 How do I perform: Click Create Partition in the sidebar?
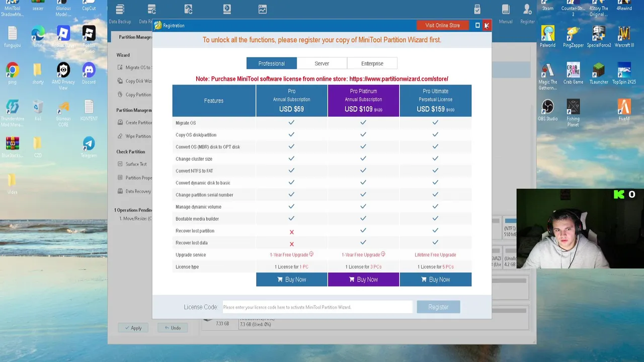[135, 122]
